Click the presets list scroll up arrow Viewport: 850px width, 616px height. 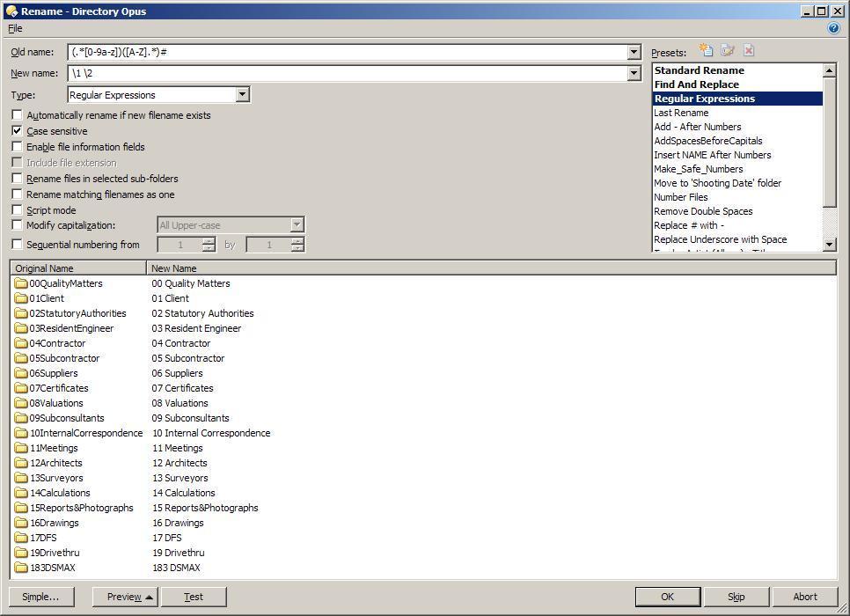[x=830, y=70]
